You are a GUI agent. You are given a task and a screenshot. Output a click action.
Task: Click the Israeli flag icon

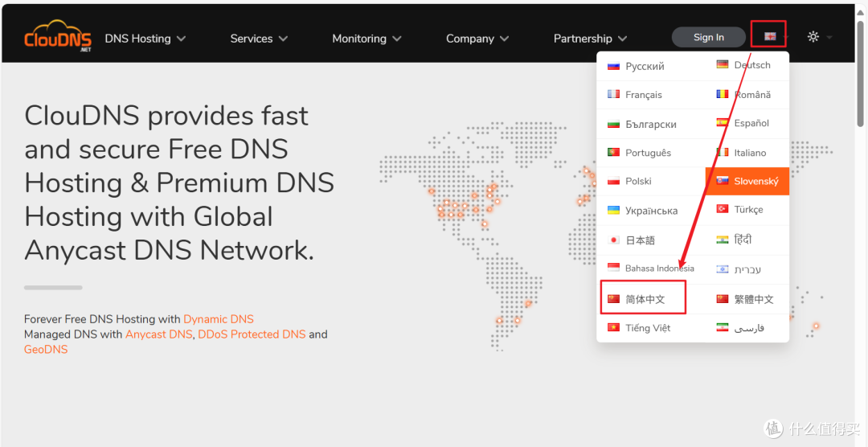[722, 269]
